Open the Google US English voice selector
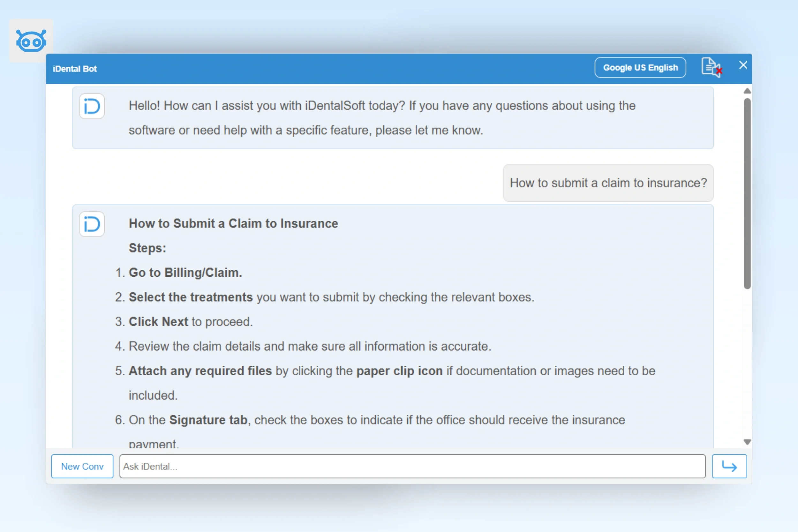 640,68
